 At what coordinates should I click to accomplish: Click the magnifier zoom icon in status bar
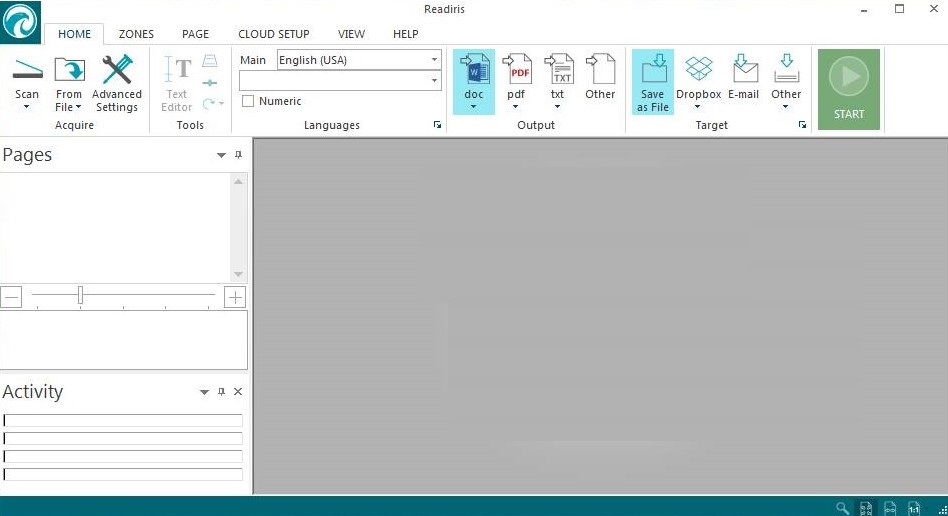click(842, 508)
